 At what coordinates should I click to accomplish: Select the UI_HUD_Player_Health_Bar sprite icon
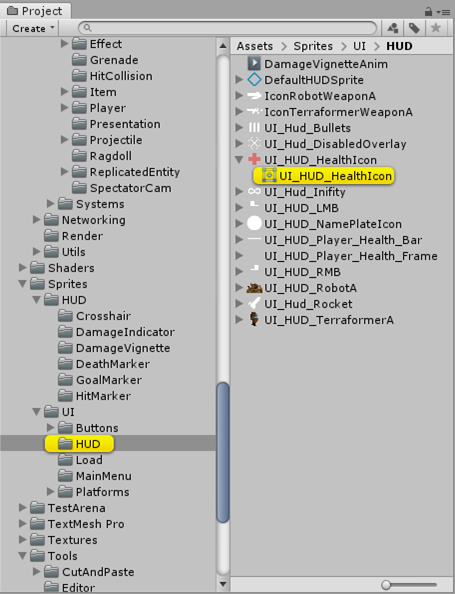tap(254, 239)
